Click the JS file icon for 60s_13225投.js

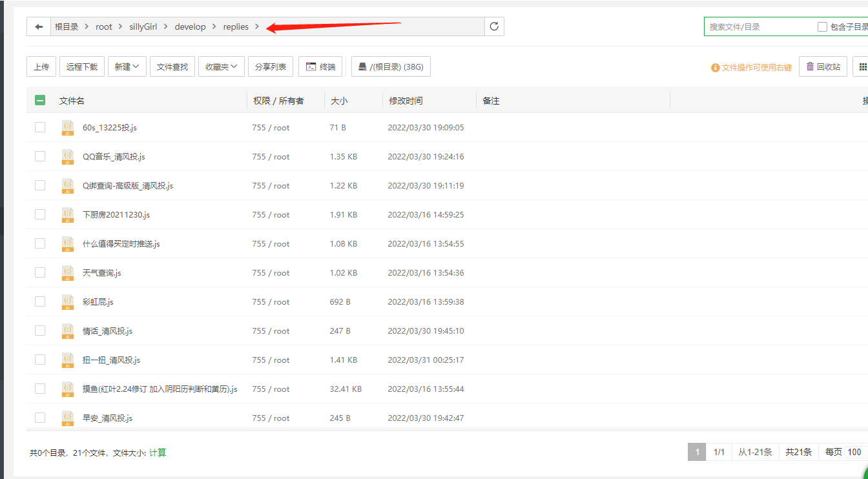(68, 128)
